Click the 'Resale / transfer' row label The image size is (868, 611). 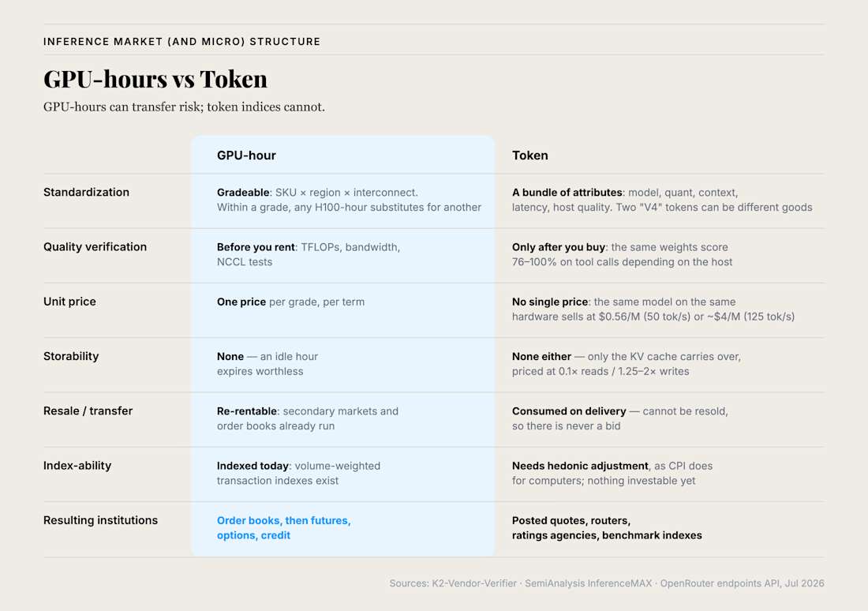[88, 411]
